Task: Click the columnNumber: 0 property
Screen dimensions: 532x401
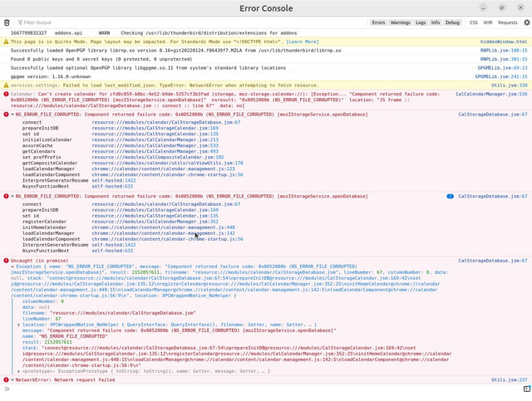Action: click(42, 301)
